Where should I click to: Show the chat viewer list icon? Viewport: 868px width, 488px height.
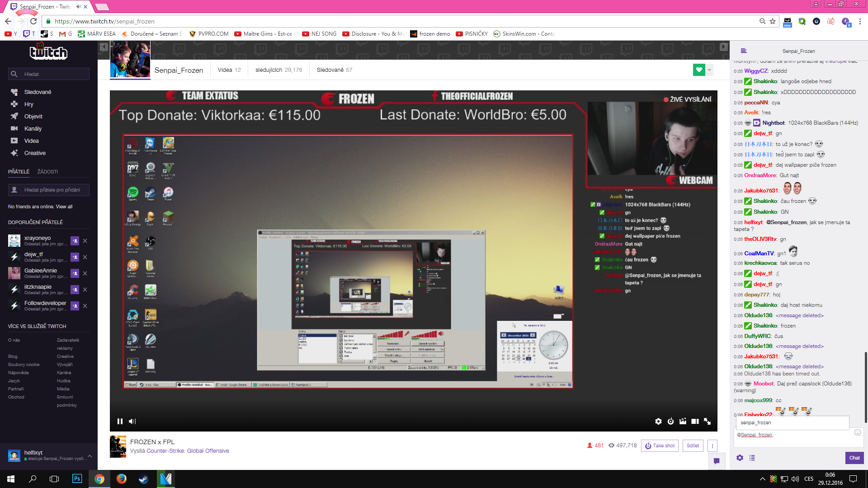pyautogui.click(x=752, y=458)
